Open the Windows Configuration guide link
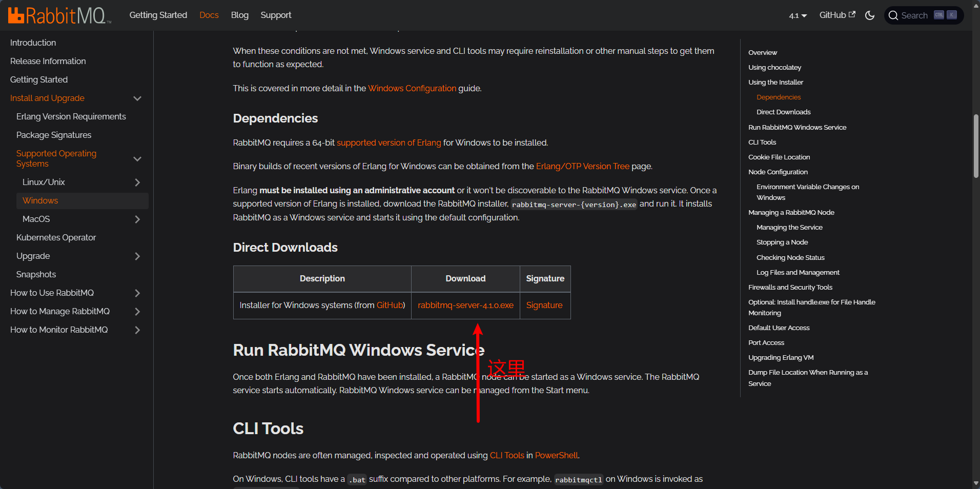980x489 pixels. [412, 88]
